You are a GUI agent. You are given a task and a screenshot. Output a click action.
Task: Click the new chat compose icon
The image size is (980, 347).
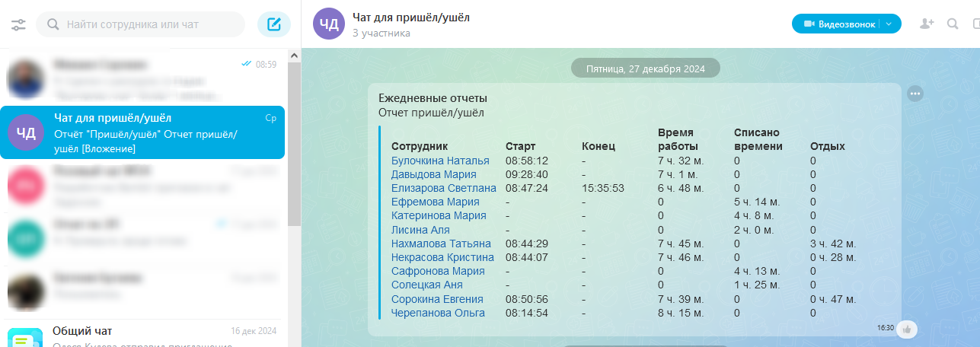tap(274, 24)
